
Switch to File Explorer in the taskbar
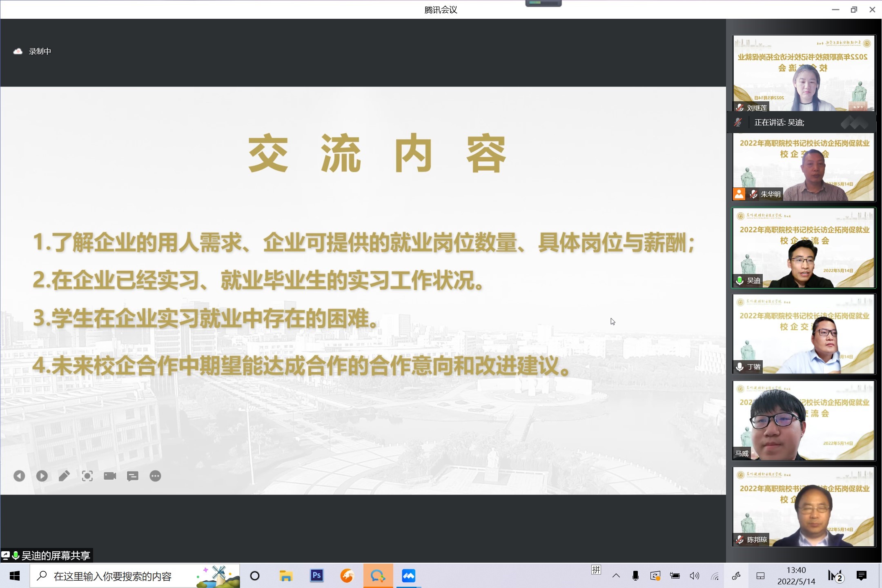[x=286, y=576]
